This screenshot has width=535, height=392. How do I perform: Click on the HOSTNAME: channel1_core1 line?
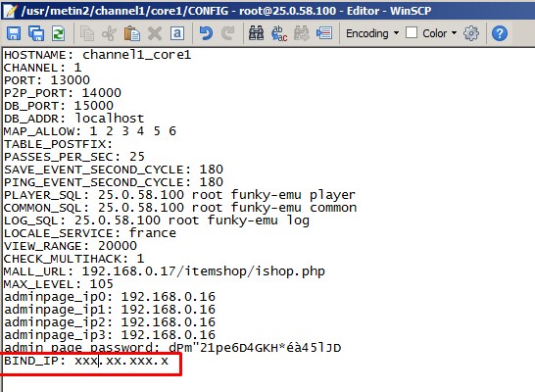[98, 55]
